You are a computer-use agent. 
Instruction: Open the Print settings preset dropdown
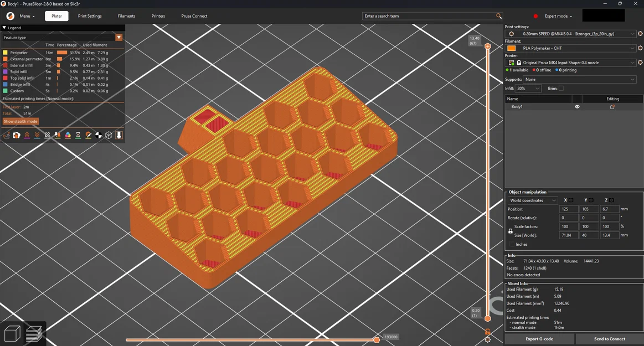tap(571, 34)
